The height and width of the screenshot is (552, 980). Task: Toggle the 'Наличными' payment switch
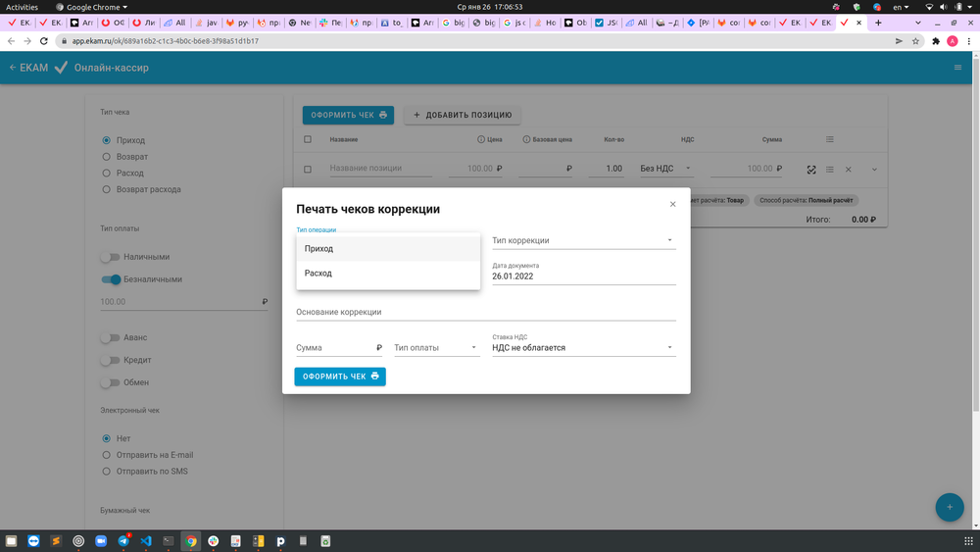pos(110,257)
